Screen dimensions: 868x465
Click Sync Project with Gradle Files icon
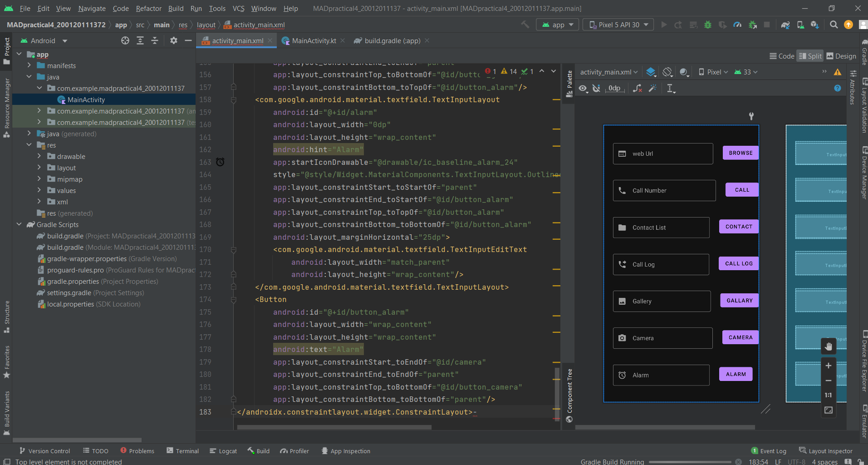tap(785, 25)
